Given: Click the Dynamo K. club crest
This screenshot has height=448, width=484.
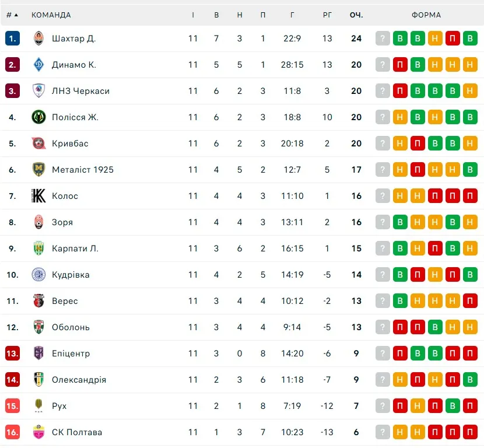Looking at the screenshot, I should click(38, 65).
